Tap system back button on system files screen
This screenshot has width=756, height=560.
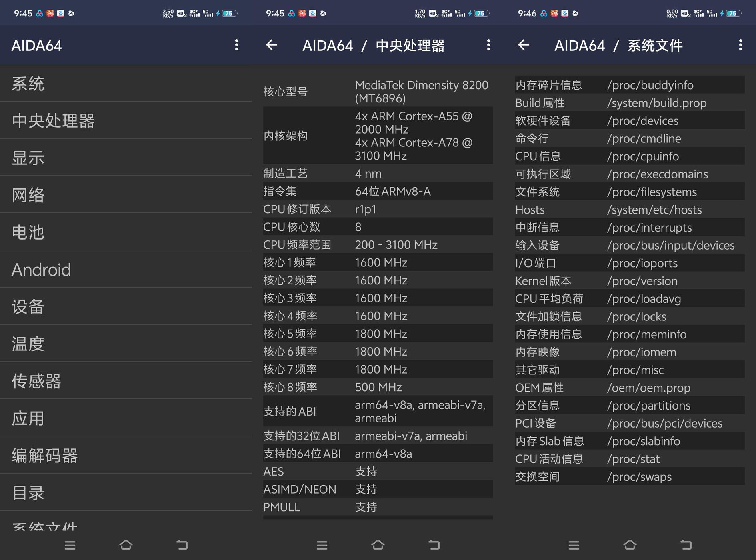686,545
